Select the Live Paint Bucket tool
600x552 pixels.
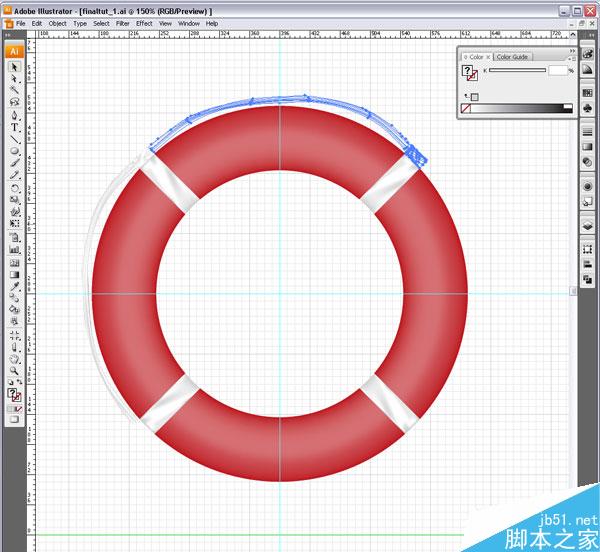(x=14, y=309)
